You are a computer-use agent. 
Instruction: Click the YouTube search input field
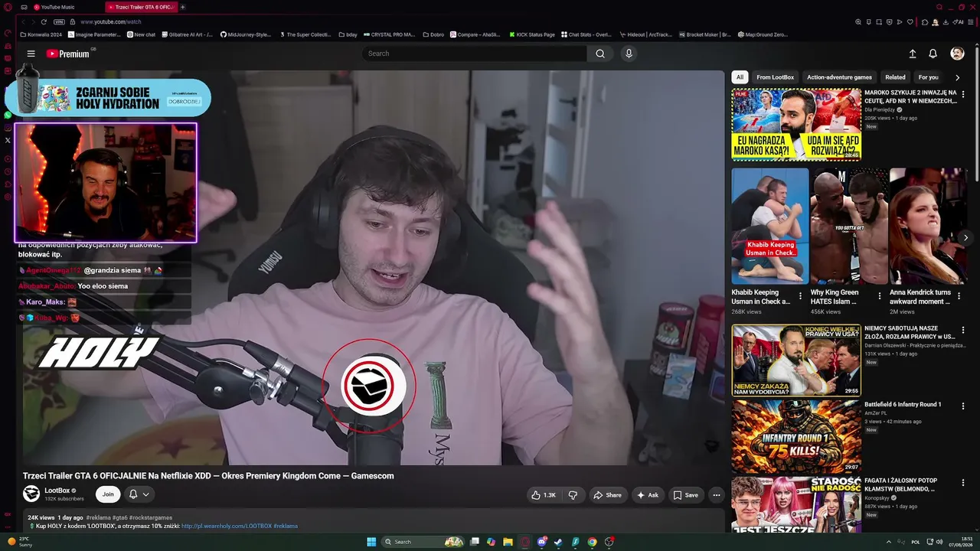(x=475, y=54)
